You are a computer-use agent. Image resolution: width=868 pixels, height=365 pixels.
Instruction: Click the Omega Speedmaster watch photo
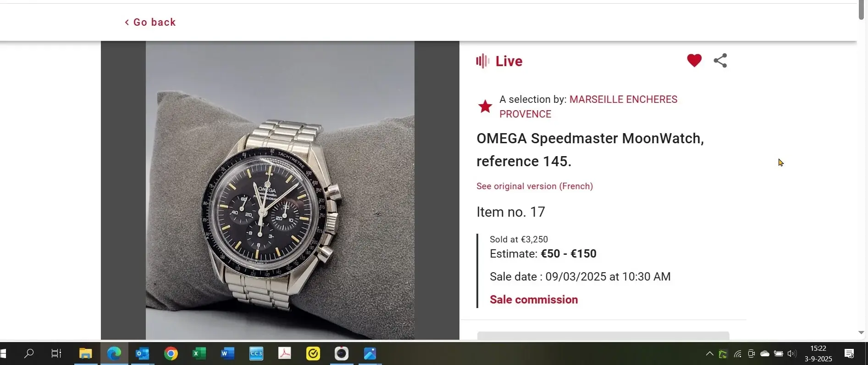(x=280, y=191)
